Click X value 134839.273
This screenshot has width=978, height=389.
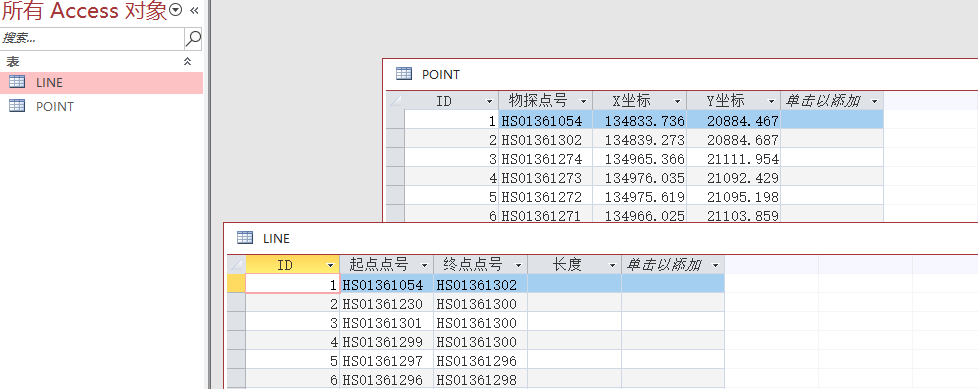640,140
